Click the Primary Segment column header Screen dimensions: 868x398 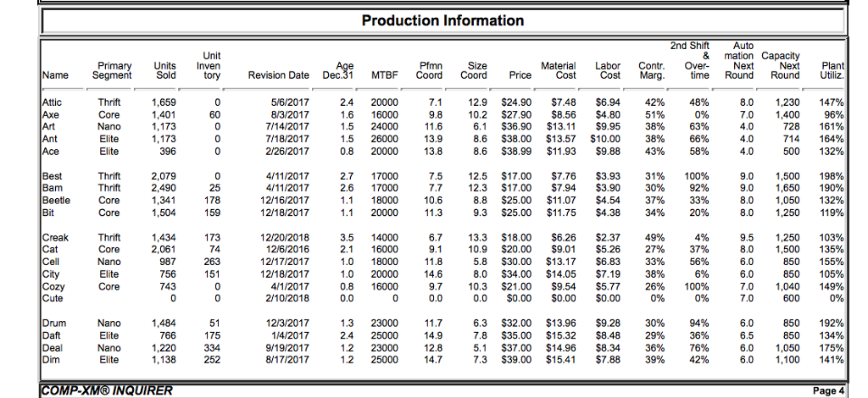pos(114,70)
